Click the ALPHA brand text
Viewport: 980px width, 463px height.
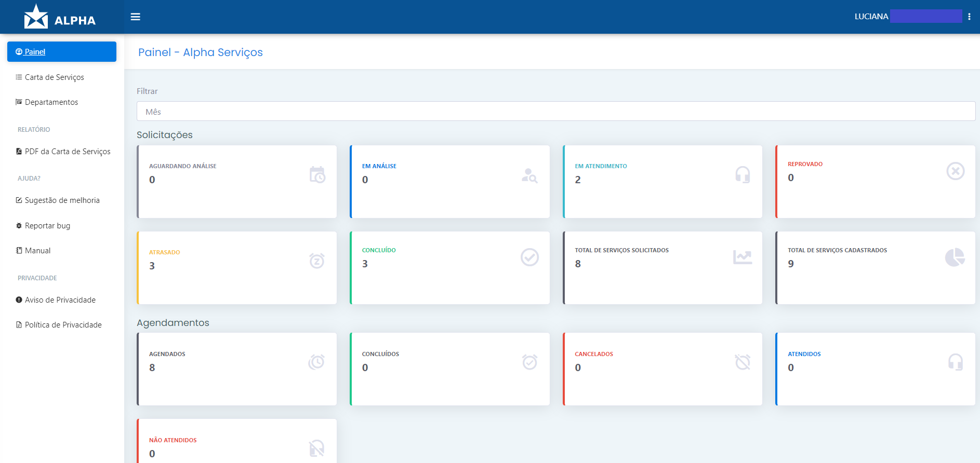pyautogui.click(x=75, y=21)
